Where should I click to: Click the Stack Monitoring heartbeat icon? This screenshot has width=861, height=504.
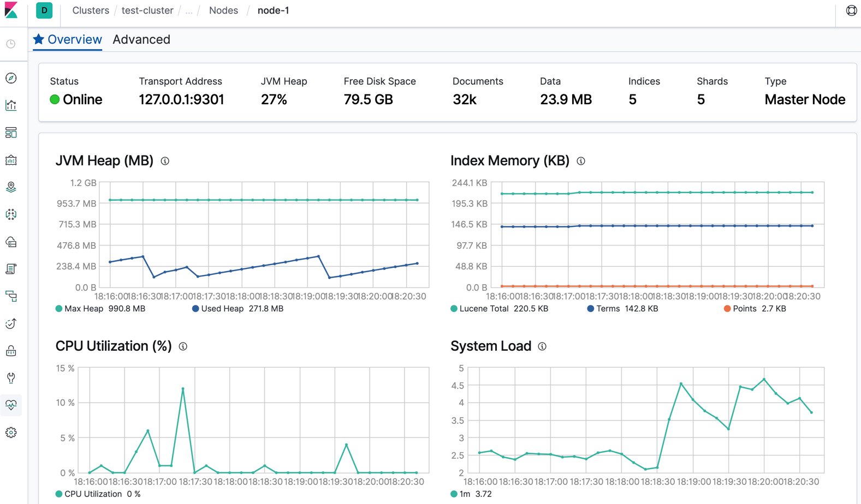(x=11, y=405)
